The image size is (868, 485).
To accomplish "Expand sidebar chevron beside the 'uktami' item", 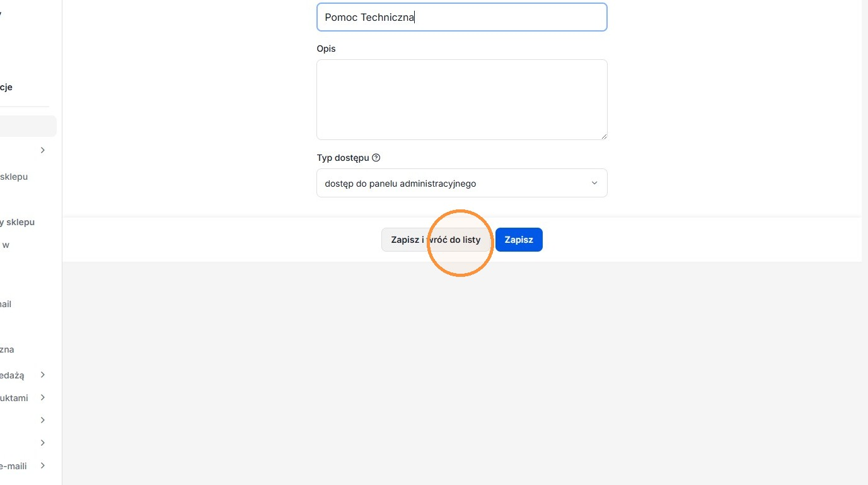I will pyautogui.click(x=43, y=397).
